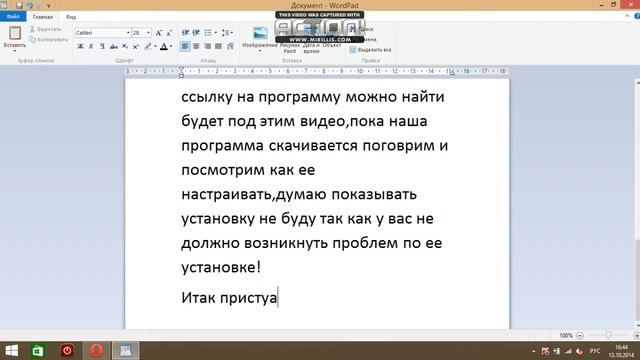Switch to the Вид ribbon tab
Viewport: 640px width, 360px height.
click(71, 17)
